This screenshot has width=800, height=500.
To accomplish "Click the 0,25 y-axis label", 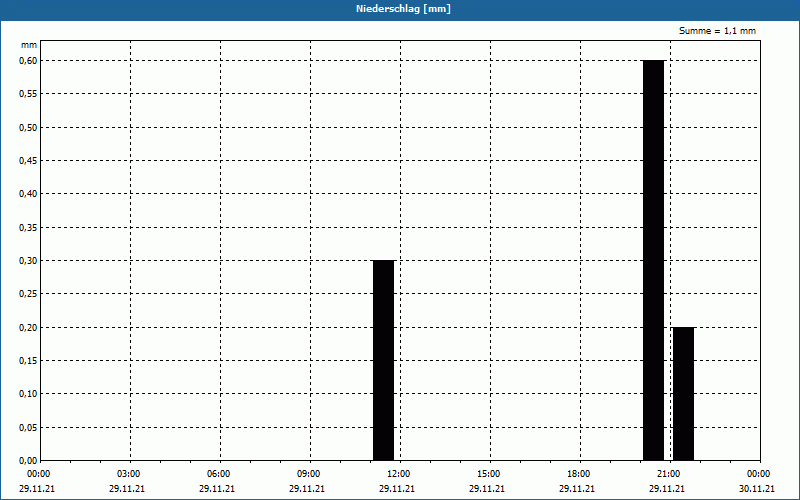I will 28,294.
